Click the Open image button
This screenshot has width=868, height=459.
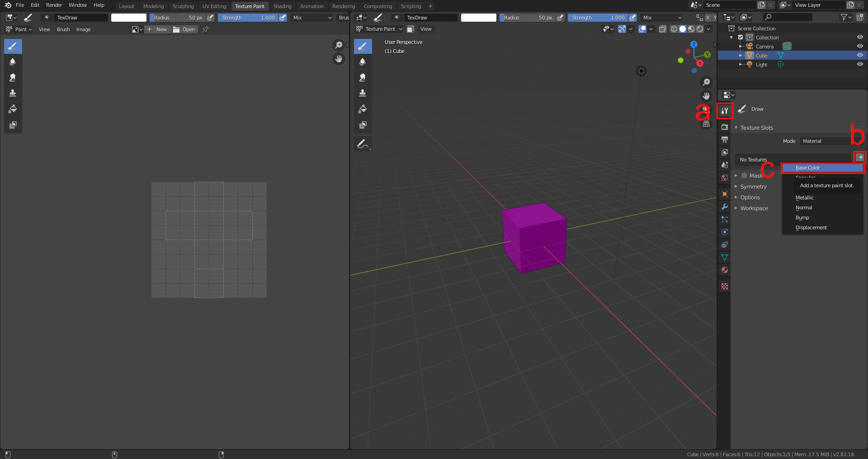(184, 29)
